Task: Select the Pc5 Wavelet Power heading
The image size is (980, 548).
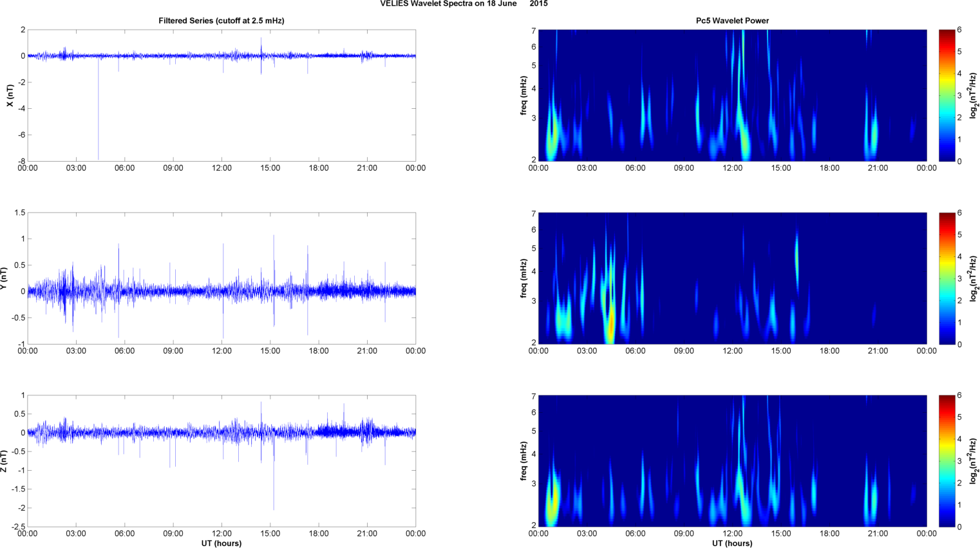Action: click(x=732, y=21)
